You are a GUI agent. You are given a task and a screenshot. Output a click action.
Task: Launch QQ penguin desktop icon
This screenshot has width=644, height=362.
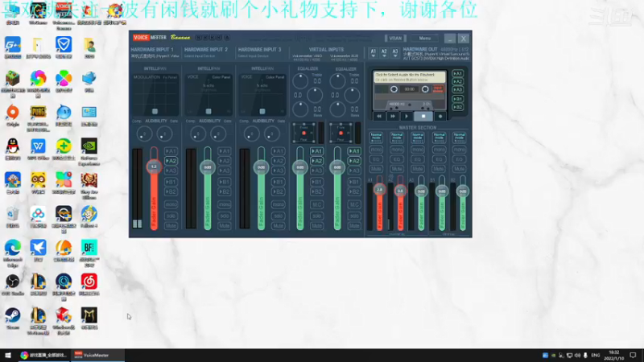coord(13,146)
